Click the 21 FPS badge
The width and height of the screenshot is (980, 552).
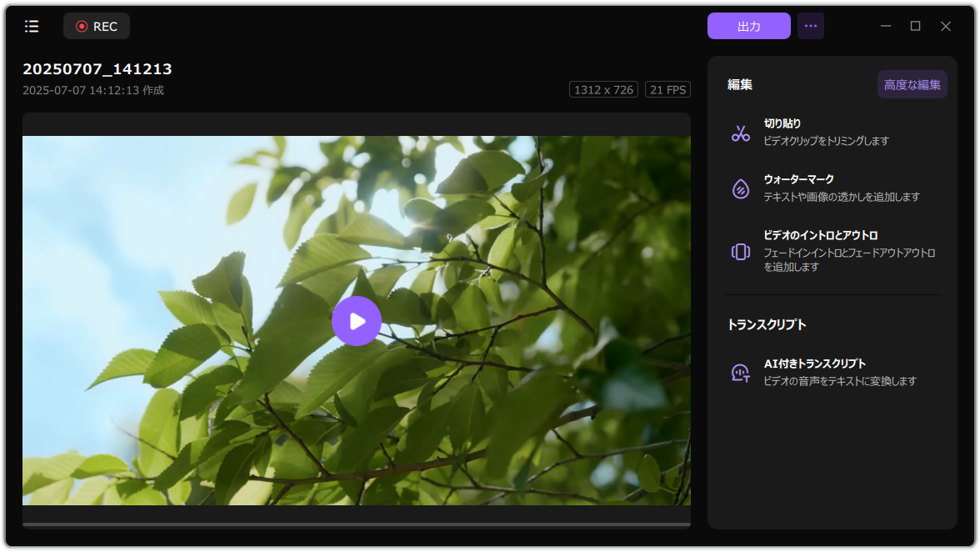click(x=667, y=90)
